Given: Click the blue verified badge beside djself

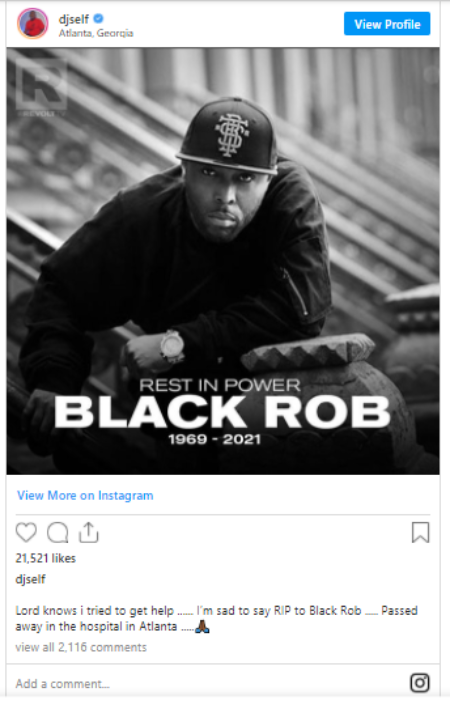Looking at the screenshot, I should click(99, 18).
